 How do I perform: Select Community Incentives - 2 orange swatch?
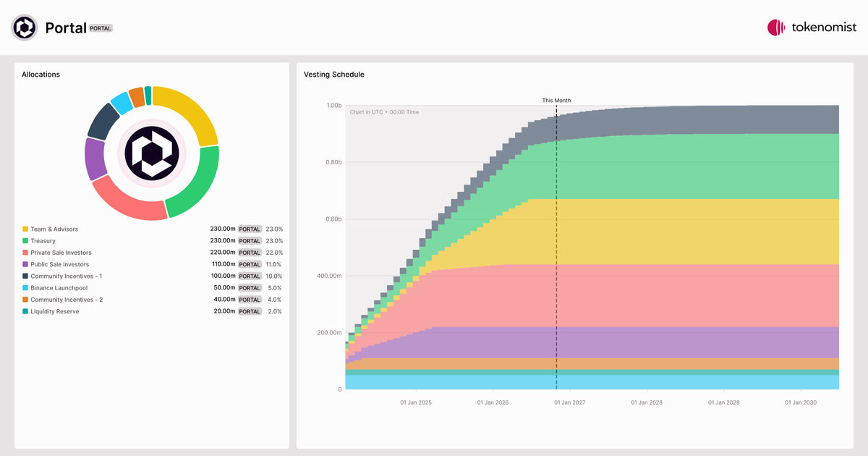25,300
